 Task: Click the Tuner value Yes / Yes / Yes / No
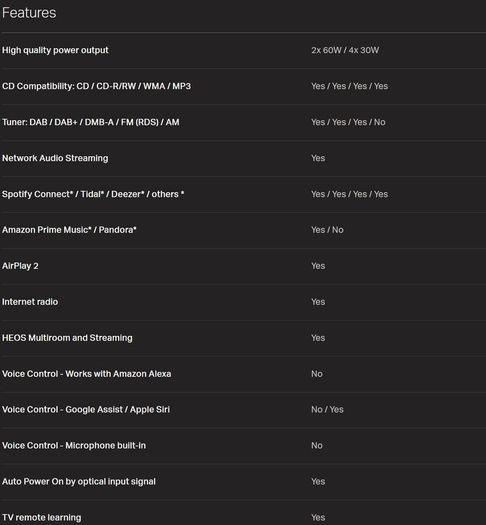pyautogui.click(x=348, y=122)
